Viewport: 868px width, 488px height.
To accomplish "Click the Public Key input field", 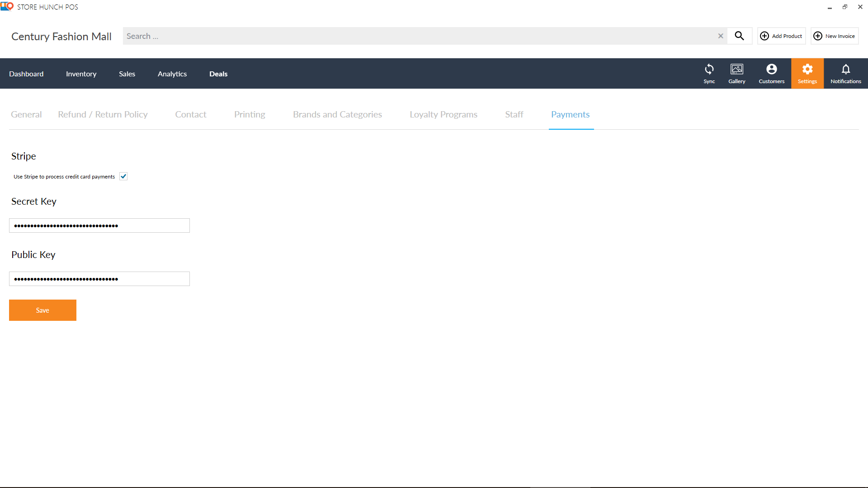I will click(99, 279).
